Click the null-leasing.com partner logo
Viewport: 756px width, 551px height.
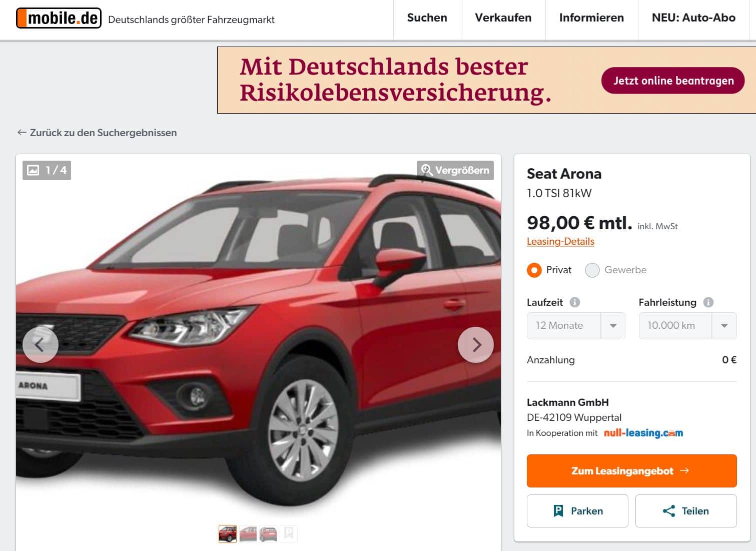[x=643, y=433]
